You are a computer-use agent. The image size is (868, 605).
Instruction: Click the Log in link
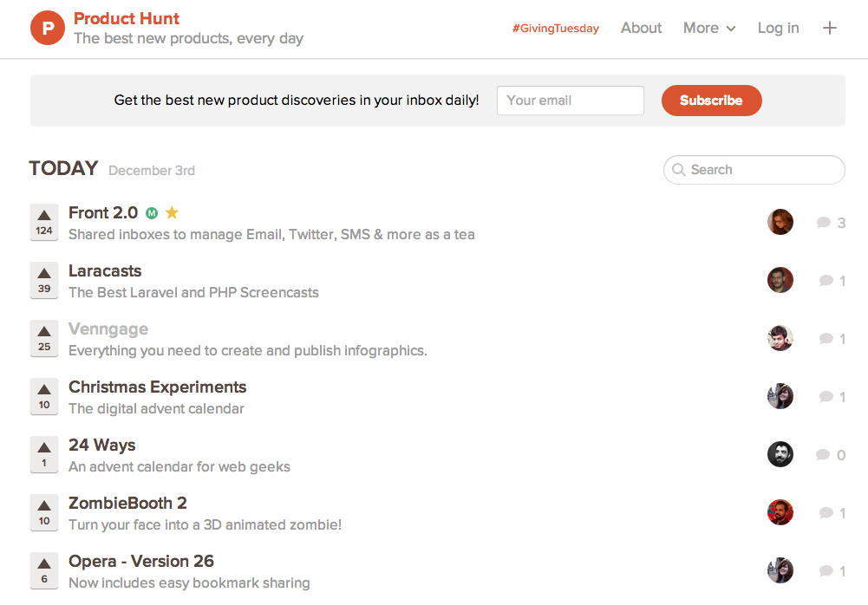pos(778,28)
